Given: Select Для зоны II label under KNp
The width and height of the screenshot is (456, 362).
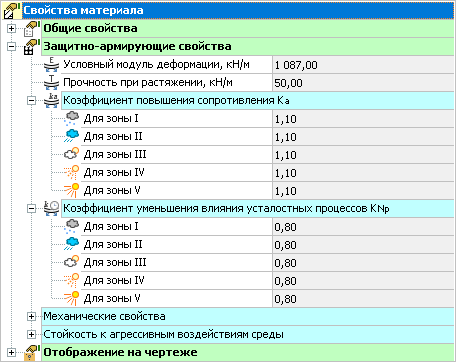Looking at the screenshot, I should click(113, 245).
